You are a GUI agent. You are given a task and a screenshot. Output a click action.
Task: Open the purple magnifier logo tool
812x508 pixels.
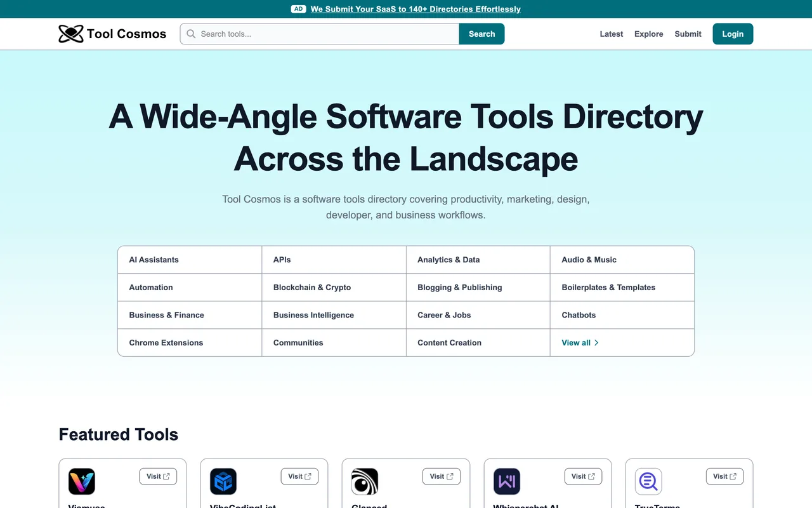(x=648, y=481)
